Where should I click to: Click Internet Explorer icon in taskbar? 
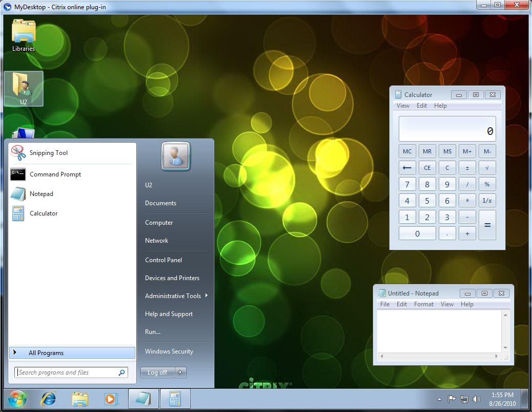[x=49, y=399]
